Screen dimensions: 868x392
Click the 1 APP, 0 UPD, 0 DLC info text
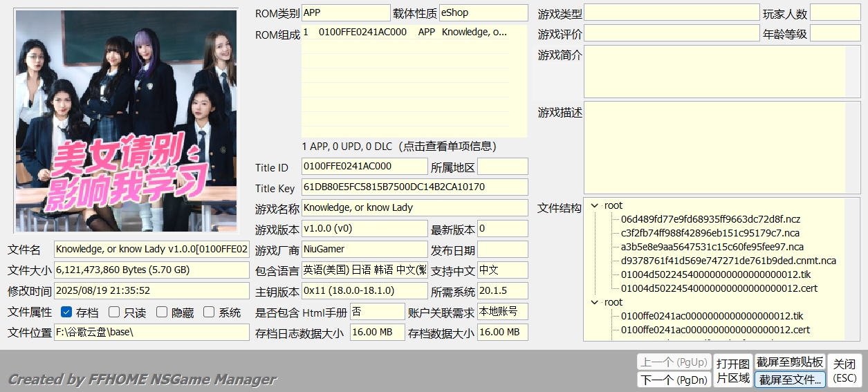(x=399, y=147)
